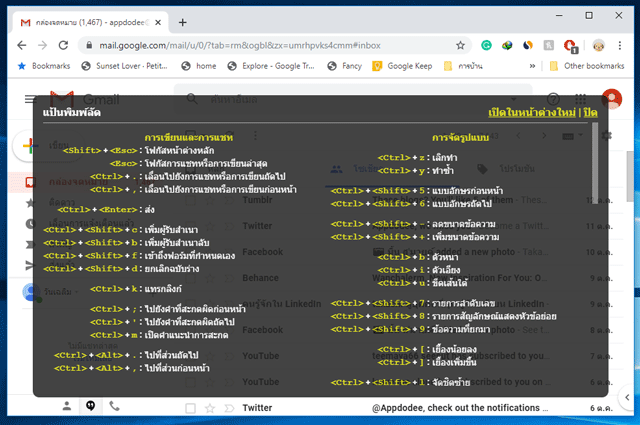Open shortcuts help in a new window
The height and width of the screenshot is (425, 640).
click(532, 112)
